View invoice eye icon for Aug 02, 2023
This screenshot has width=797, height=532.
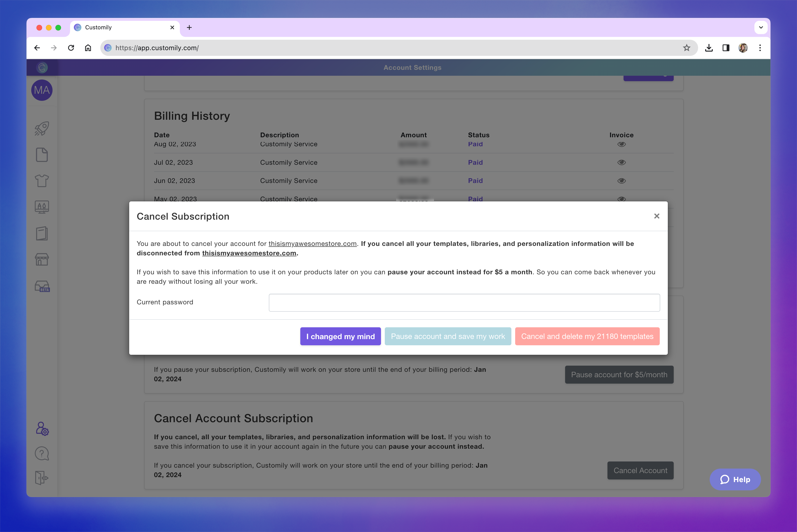pos(621,144)
